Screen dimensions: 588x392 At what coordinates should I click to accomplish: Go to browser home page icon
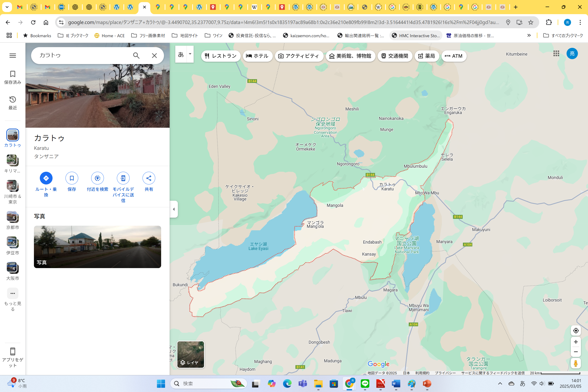pyautogui.click(x=46, y=22)
